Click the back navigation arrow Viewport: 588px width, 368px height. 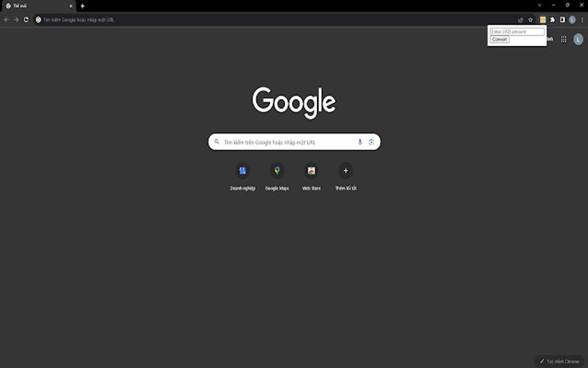click(6, 20)
